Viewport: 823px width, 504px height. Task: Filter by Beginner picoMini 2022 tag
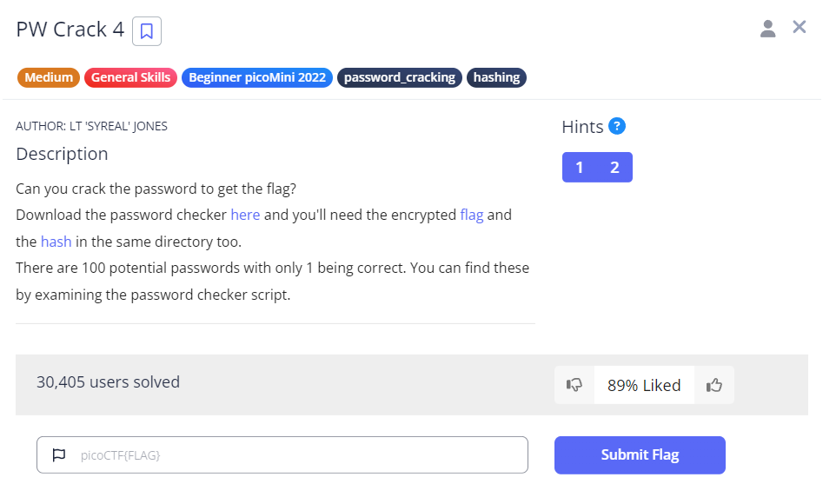pyautogui.click(x=257, y=77)
